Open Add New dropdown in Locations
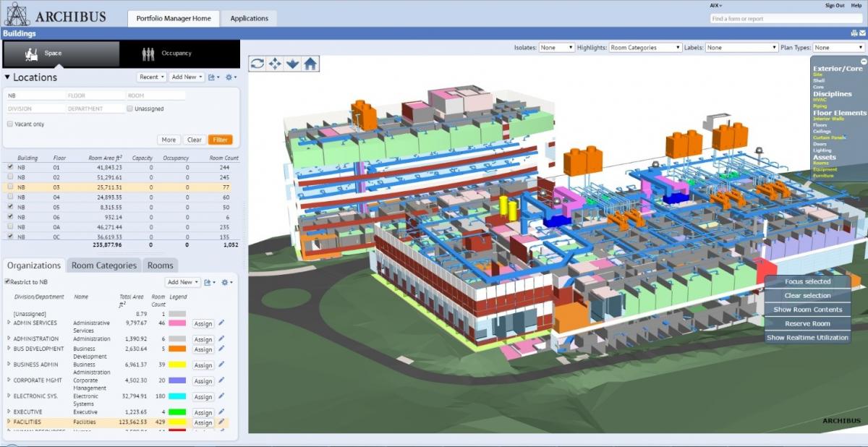868x447 pixels. click(187, 77)
